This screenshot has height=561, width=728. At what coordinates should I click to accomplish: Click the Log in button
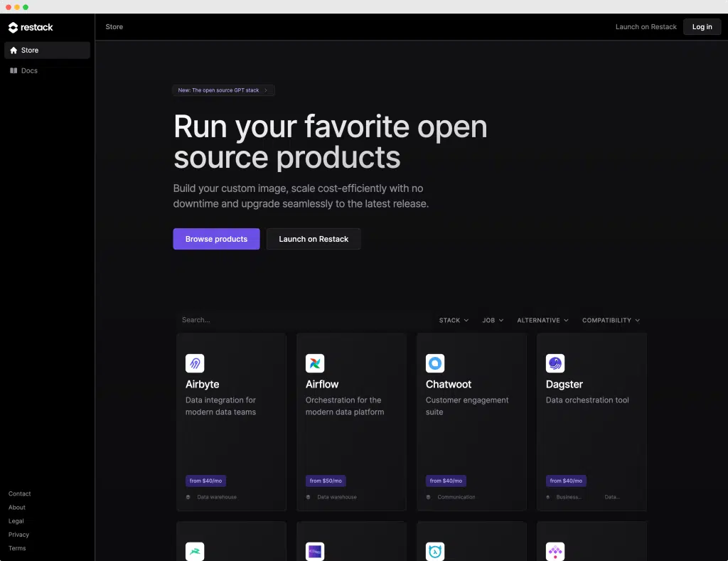coord(702,27)
